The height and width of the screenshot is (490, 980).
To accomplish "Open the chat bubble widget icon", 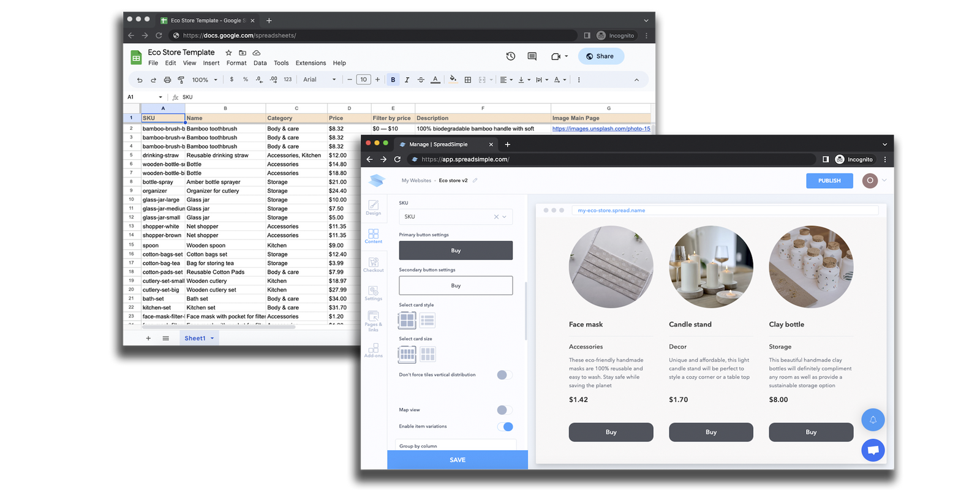I will point(873,450).
